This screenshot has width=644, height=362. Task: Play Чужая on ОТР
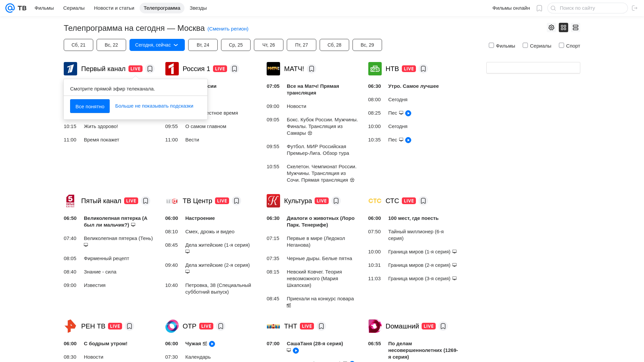pos(212,344)
